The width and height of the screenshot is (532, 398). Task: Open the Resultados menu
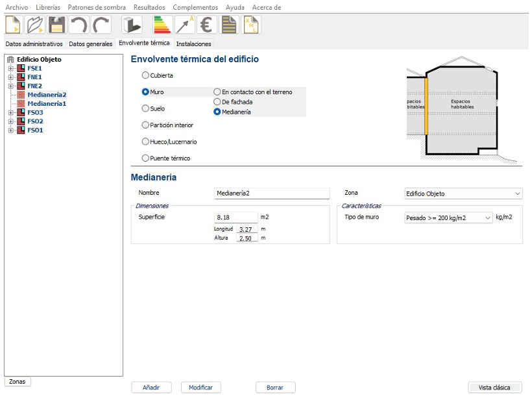click(149, 7)
